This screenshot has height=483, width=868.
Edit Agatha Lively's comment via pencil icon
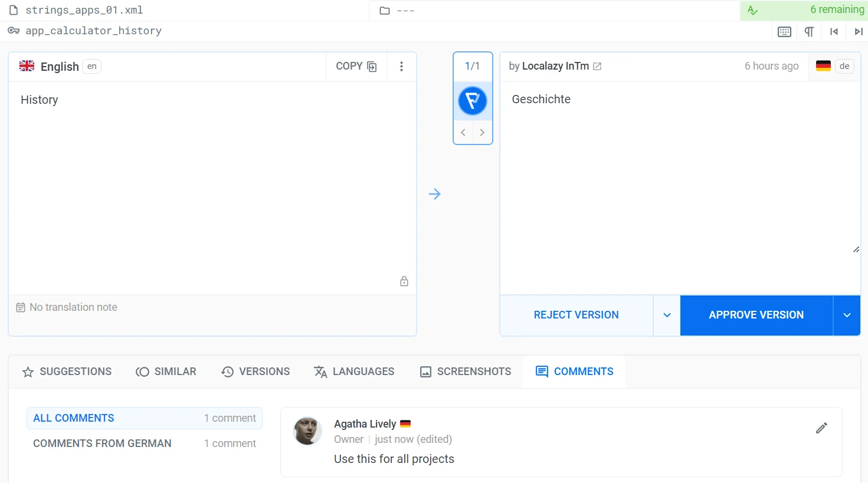pos(821,428)
